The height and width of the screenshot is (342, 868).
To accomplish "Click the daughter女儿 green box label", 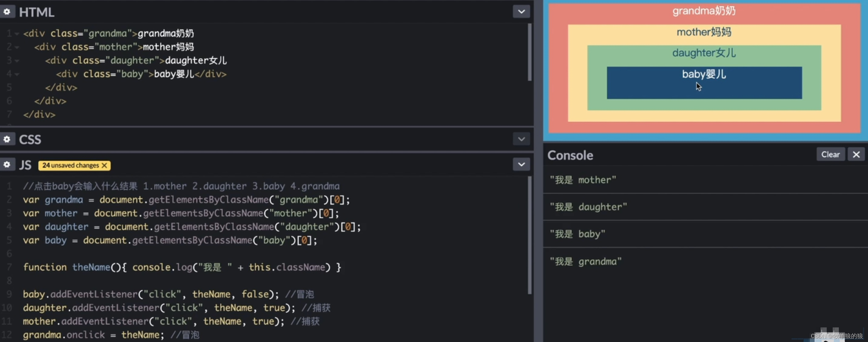I will tap(704, 53).
